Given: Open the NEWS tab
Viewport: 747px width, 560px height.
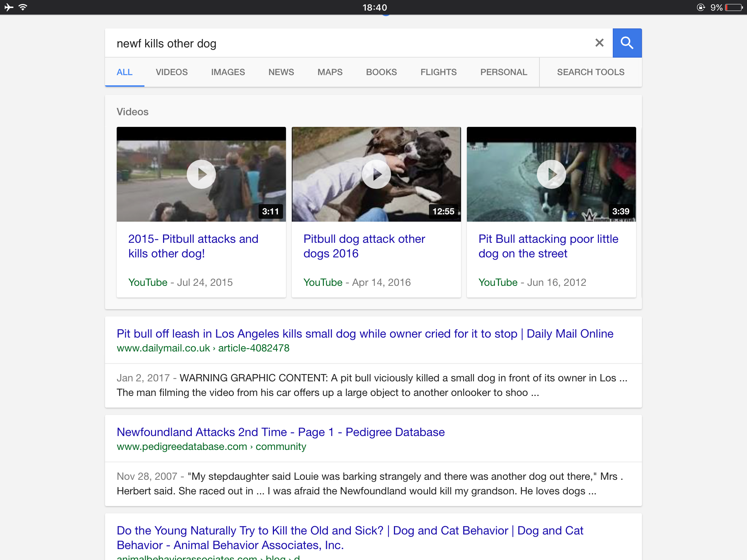Looking at the screenshot, I should click(x=281, y=72).
